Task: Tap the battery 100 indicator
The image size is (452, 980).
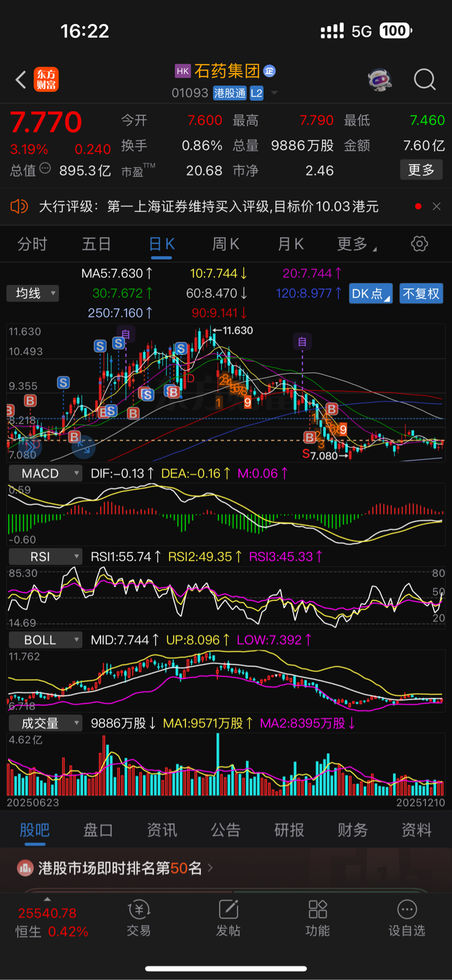Action: (x=395, y=31)
